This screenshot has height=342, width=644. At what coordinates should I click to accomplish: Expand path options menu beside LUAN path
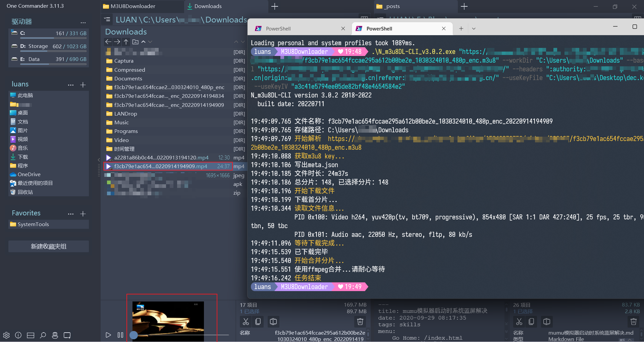(x=107, y=19)
